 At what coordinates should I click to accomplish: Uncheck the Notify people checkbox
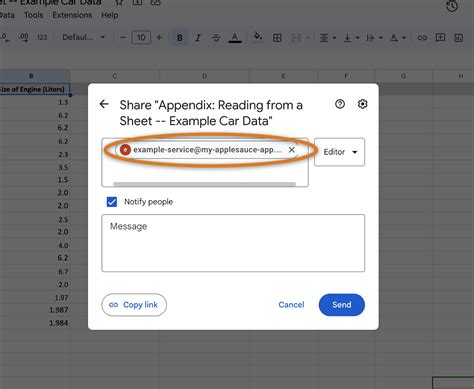[112, 202]
